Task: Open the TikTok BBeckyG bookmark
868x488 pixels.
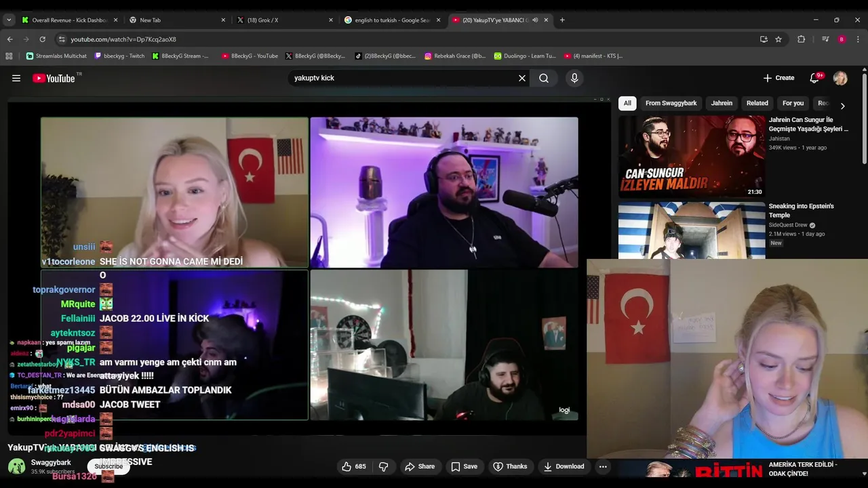Action: pyautogui.click(x=385, y=56)
